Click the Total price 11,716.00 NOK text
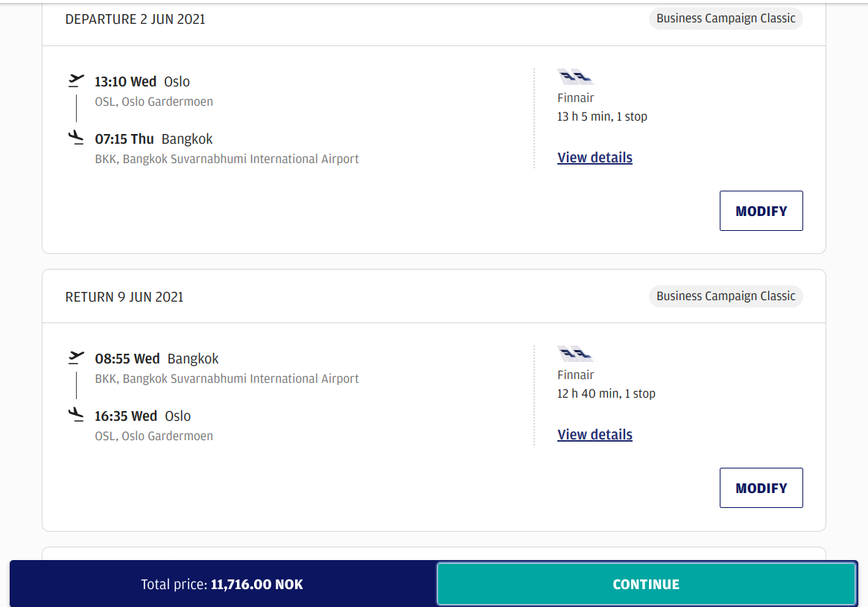868x607 pixels. click(x=222, y=585)
